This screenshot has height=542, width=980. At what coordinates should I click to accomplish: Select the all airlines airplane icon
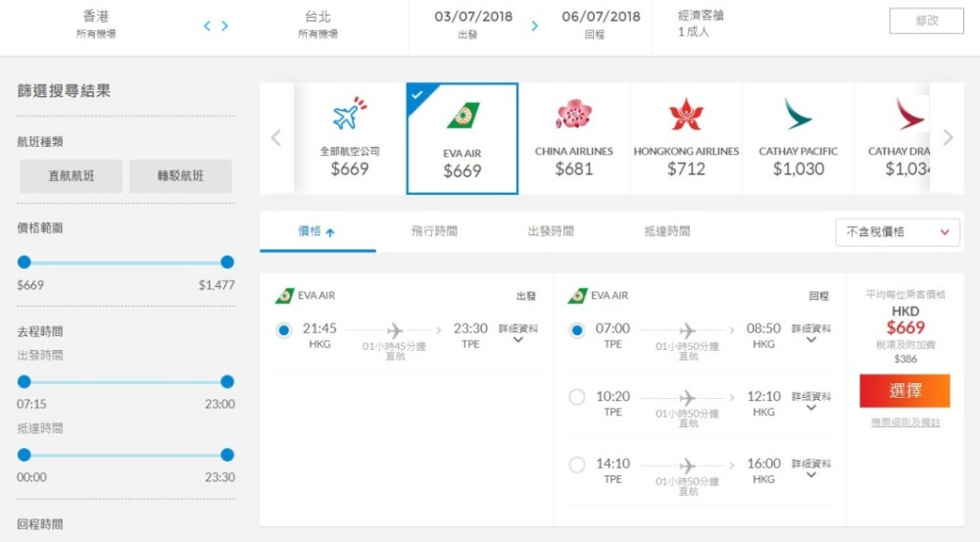coord(350,114)
